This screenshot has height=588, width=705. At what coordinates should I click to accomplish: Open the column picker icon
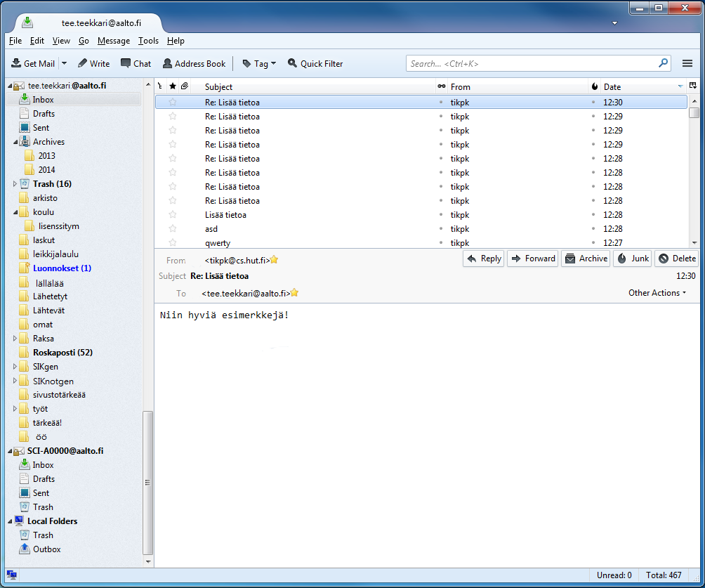(x=693, y=86)
